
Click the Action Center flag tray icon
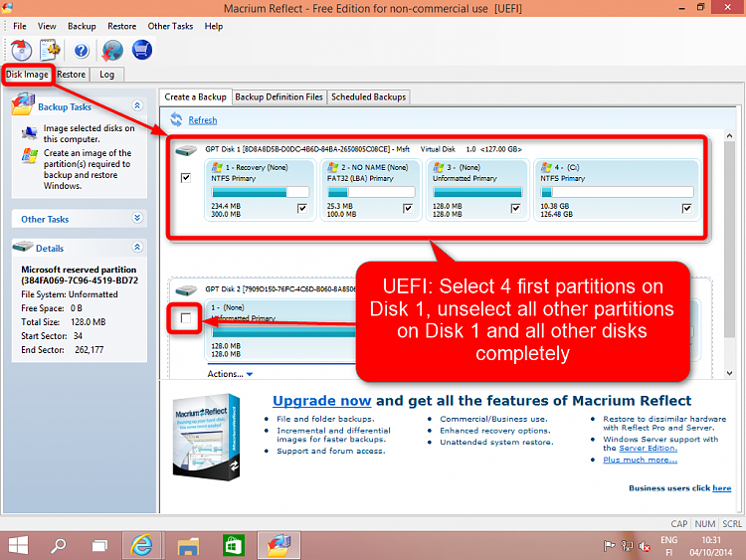pos(609,546)
